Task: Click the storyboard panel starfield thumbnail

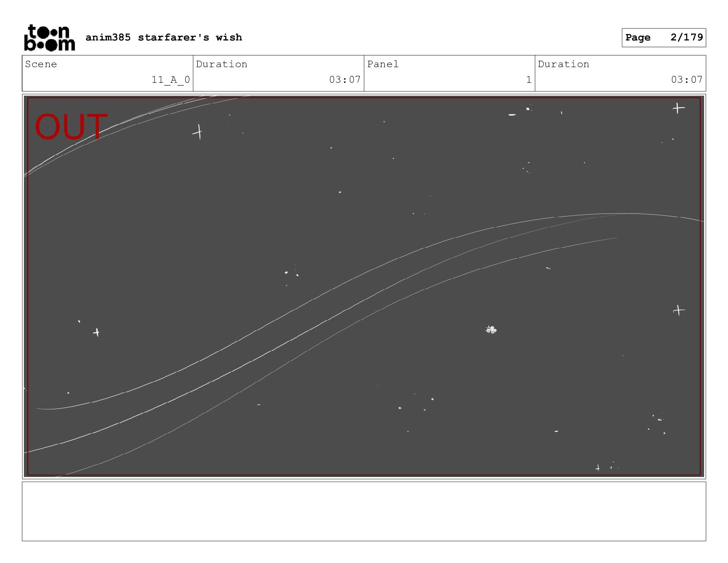Action: pyautogui.click(x=364, y=286)
